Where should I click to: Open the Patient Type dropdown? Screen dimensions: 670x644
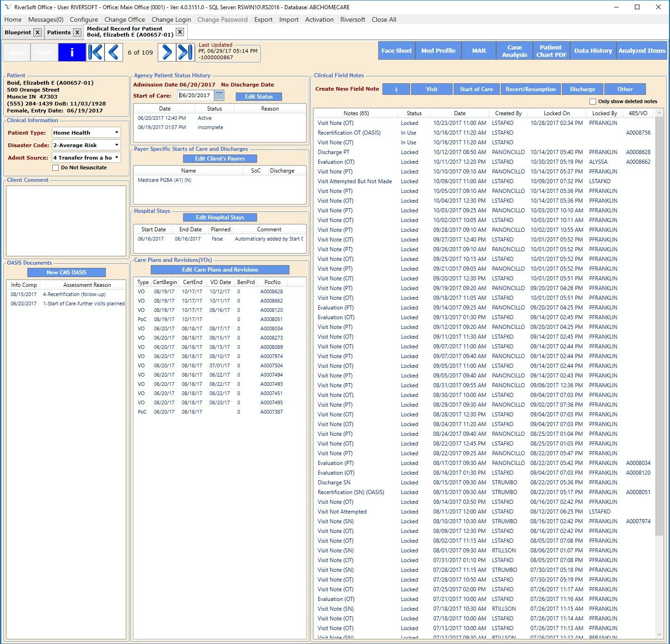click(x=116, y=132)
